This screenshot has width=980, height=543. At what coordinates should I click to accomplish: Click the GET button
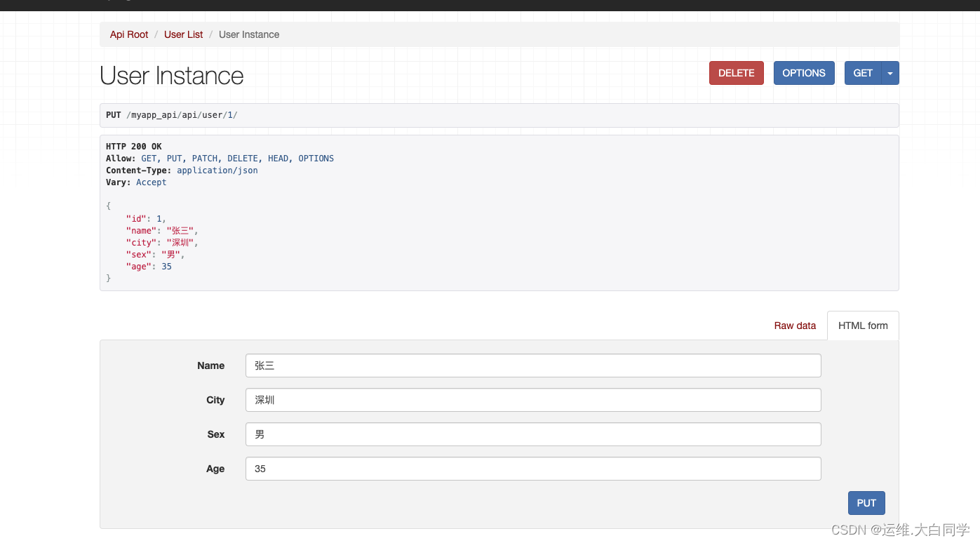[x=863, y=73]
